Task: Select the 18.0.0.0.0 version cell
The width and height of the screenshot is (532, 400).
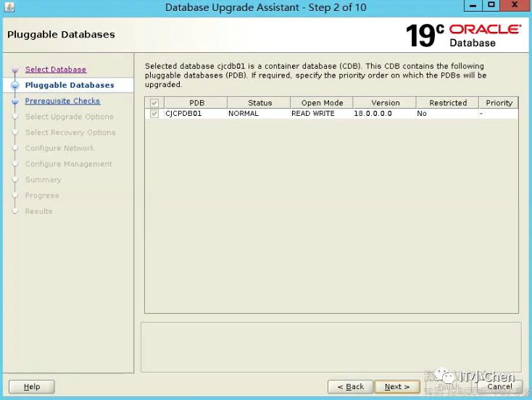Action: pyautogui.click(x=385, y=113)
